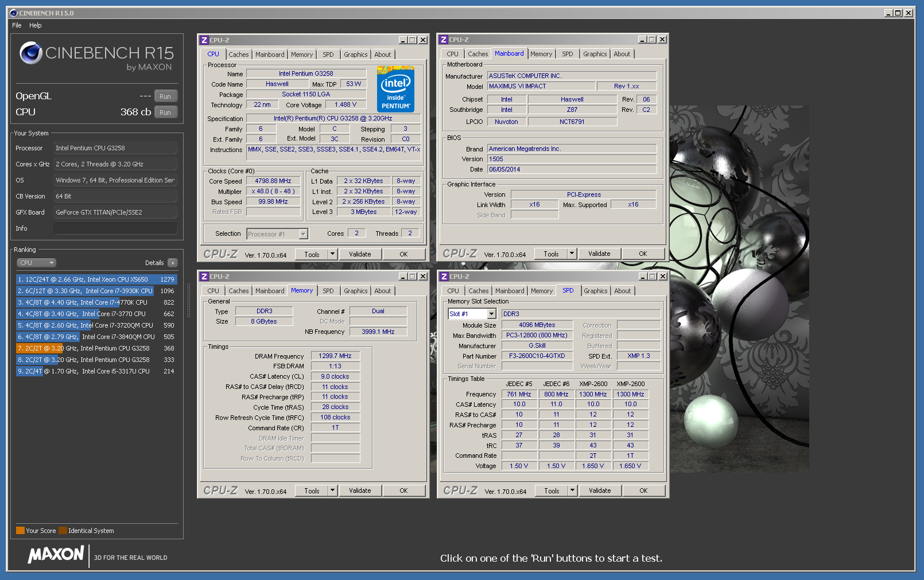
Task: Click the Details arrow icon in Ranking
Action: [x=173, y=263]
